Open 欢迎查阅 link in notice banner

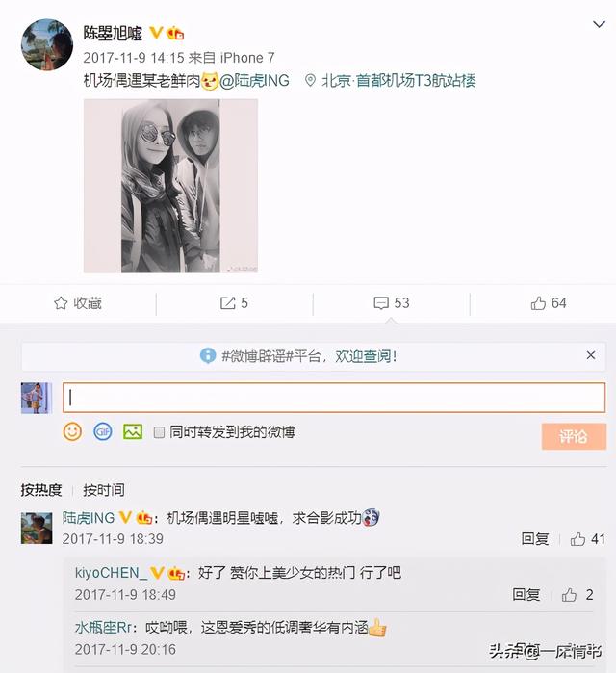pyautogui.click(x=366, y=356)
